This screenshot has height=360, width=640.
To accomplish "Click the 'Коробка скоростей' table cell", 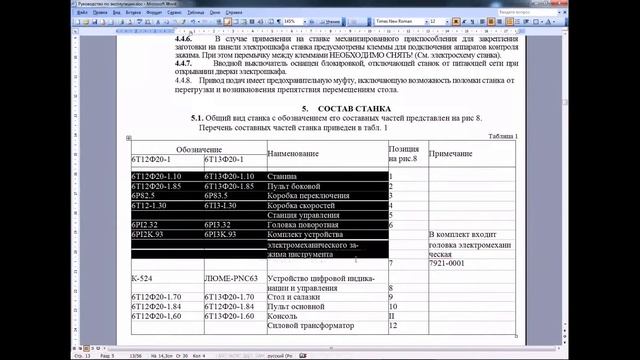I will pos(327,205).
